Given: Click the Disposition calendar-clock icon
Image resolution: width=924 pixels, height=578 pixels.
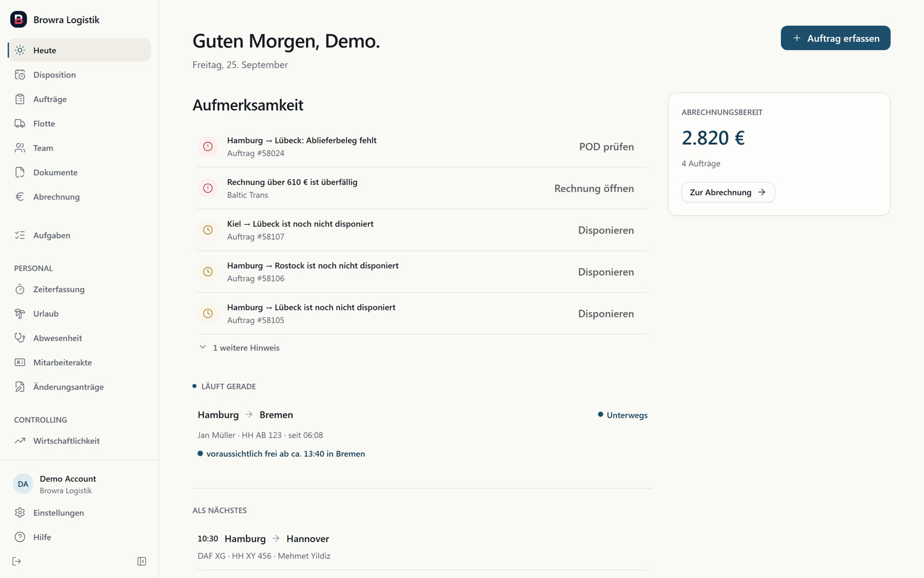Looking at the screenshot, I should coord(20,75).
